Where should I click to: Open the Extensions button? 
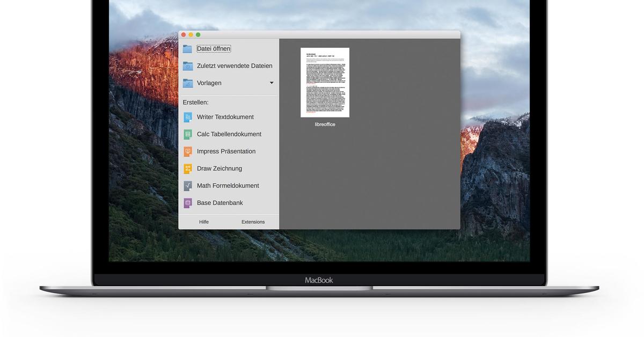pos(253,222)
